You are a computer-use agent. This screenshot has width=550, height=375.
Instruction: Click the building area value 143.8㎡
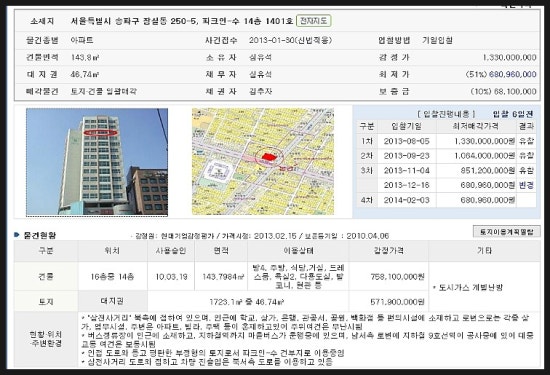85,57
